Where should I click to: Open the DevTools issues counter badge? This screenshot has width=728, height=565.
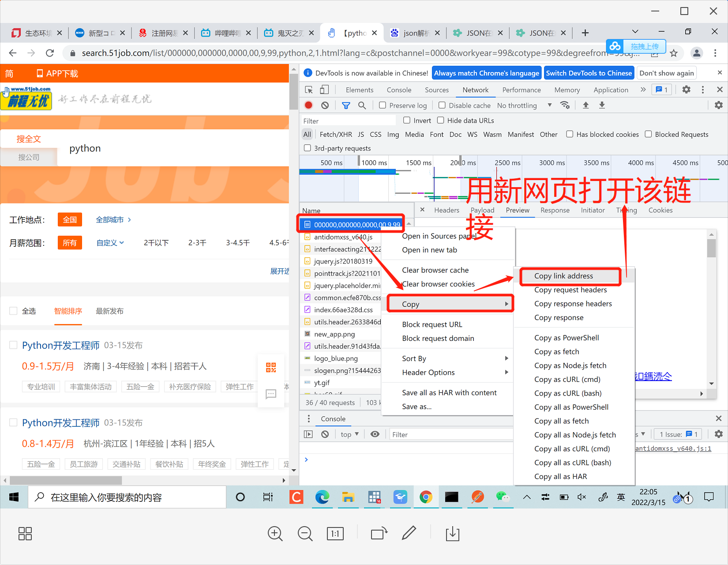(663, 90)
